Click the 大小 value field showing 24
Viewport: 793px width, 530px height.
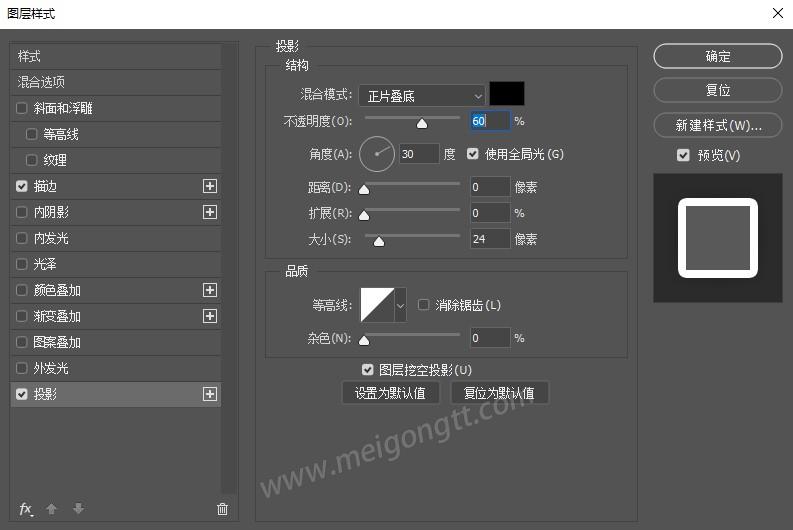pyautogui.click(x=490, y=239)
